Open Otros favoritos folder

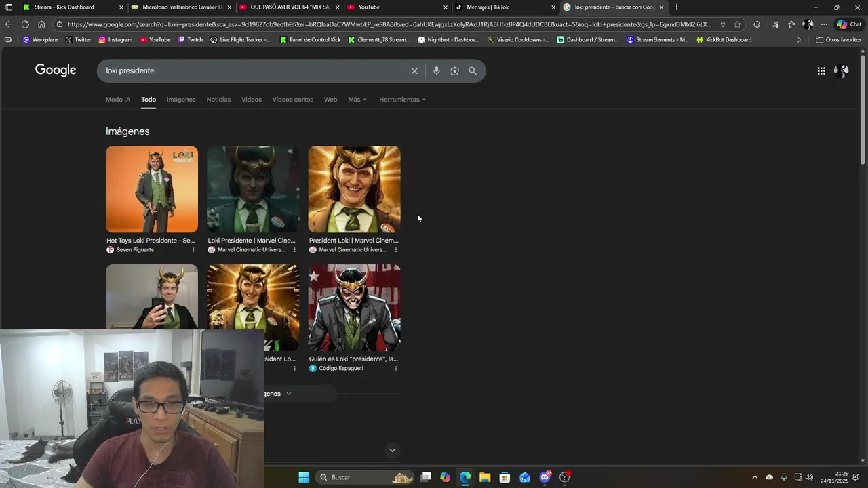pyautogui.click(x=838, y=40)
